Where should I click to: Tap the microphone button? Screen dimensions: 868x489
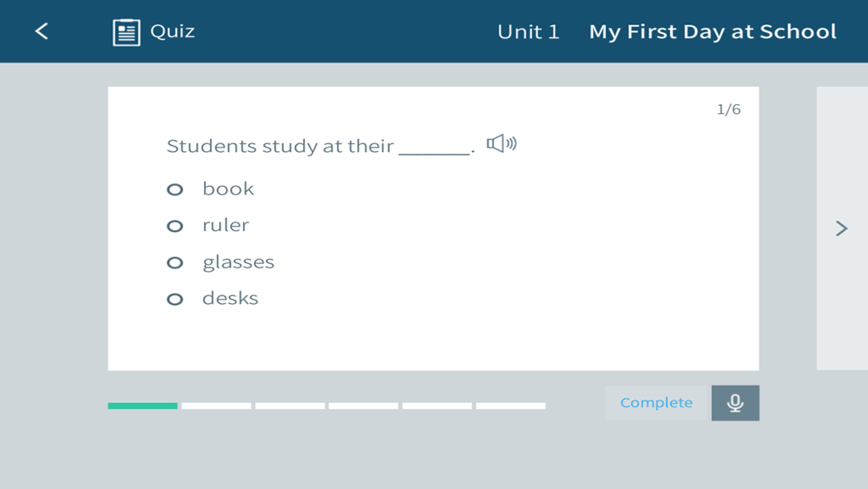[735, 403]
